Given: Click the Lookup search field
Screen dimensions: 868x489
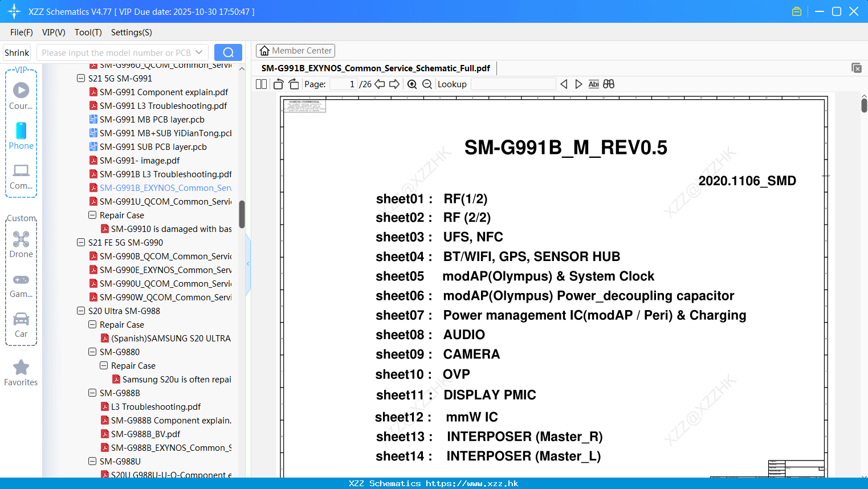Looking at the screenshot, I should click(513, 84).
